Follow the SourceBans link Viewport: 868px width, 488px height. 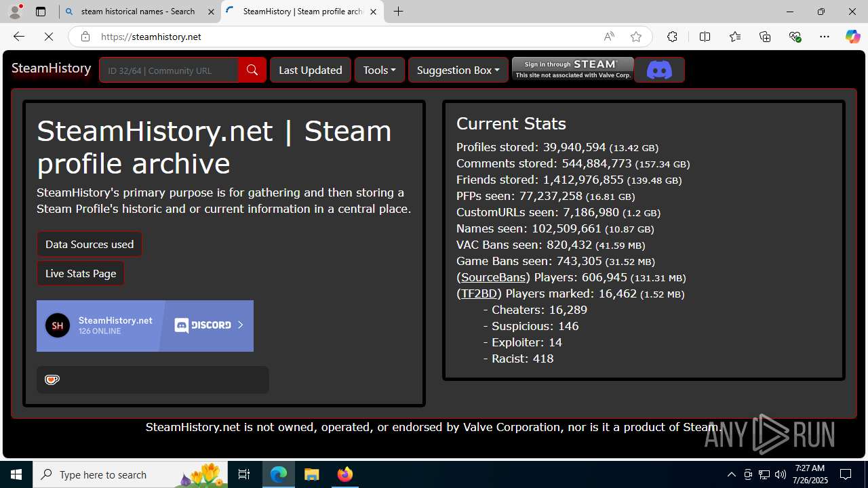point(494,277)
